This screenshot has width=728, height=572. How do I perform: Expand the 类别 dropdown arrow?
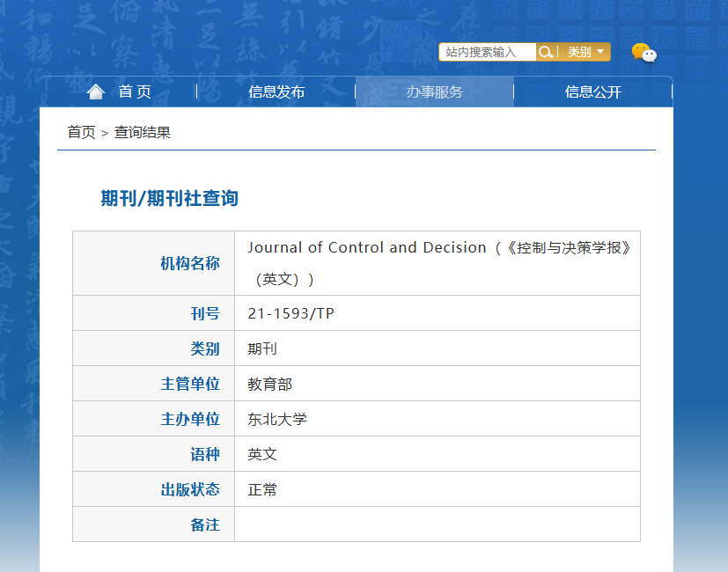(600, 52)
